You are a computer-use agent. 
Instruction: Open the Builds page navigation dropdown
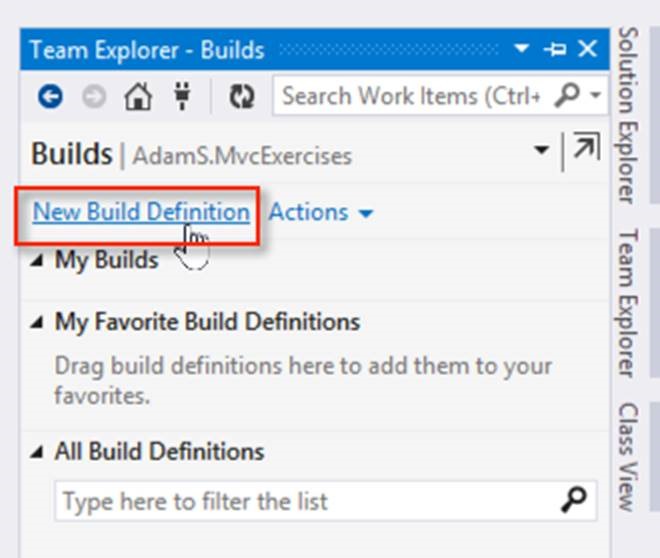point(541,149)
